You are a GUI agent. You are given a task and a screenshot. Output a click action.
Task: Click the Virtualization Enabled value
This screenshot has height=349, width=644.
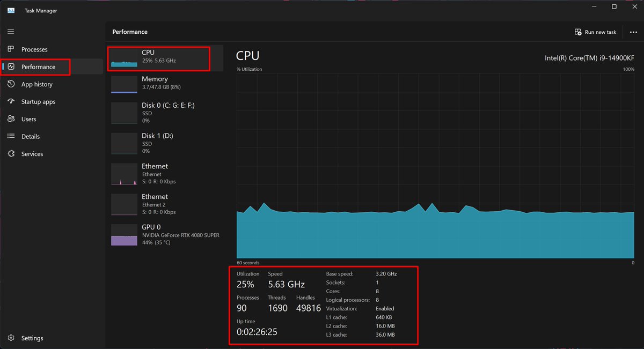tap(385, 309)
